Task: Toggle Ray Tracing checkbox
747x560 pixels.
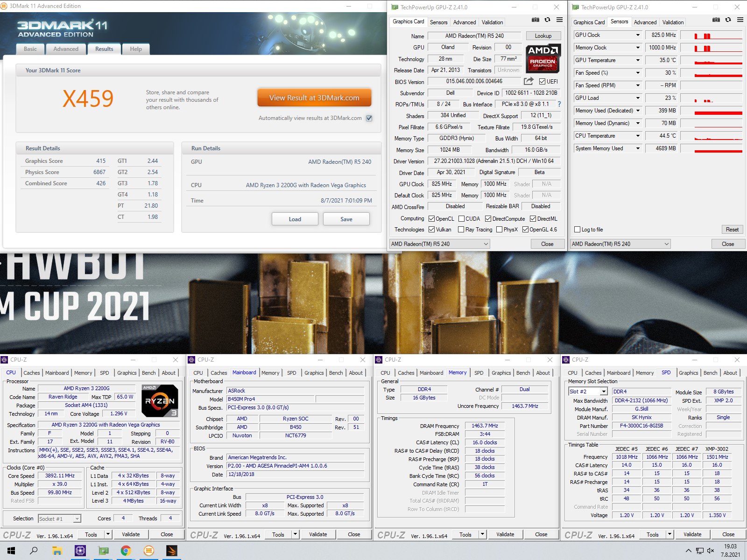Action: 461,230
